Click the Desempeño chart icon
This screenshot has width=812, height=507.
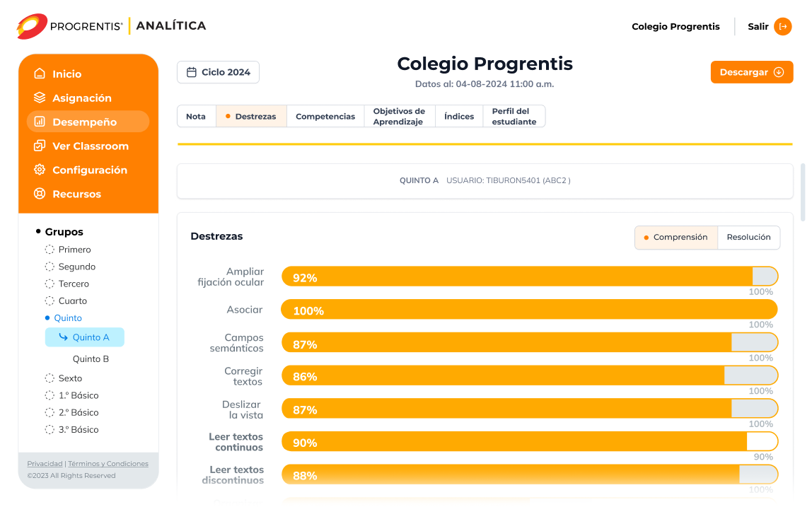40,121
